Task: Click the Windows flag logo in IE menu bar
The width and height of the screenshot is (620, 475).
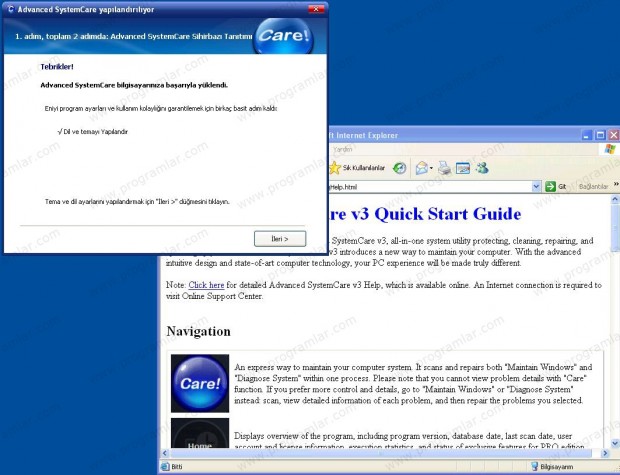Action: (x=610, y=149)
